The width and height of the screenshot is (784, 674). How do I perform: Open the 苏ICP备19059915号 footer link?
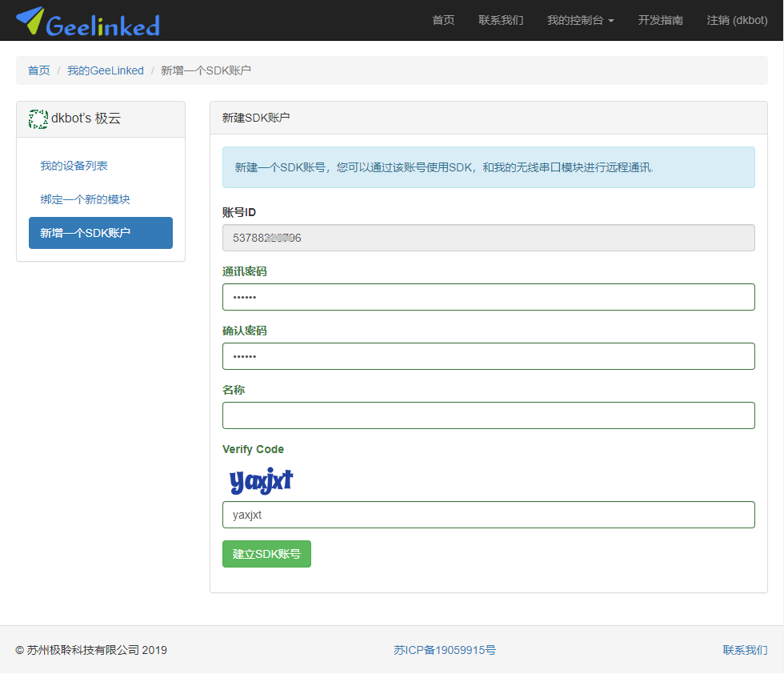(x=445, y=650)
